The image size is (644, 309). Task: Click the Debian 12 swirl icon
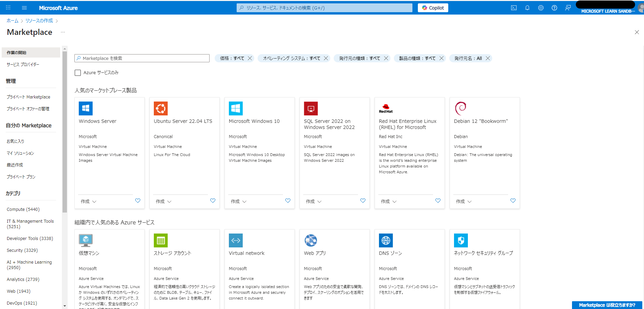461,108
